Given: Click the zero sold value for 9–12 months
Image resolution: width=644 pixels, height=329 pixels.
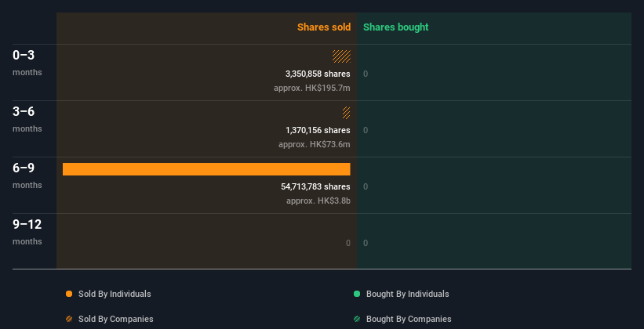Looking at the screenshot, I should [x=347, y=244].
